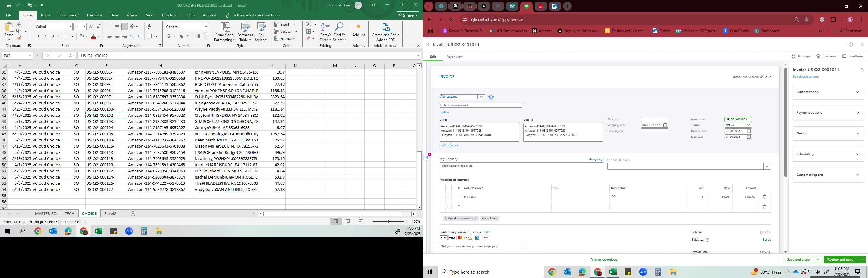Open Cell Styles gallery
This screenshot has width=868, height=278.
pos(261,32)
